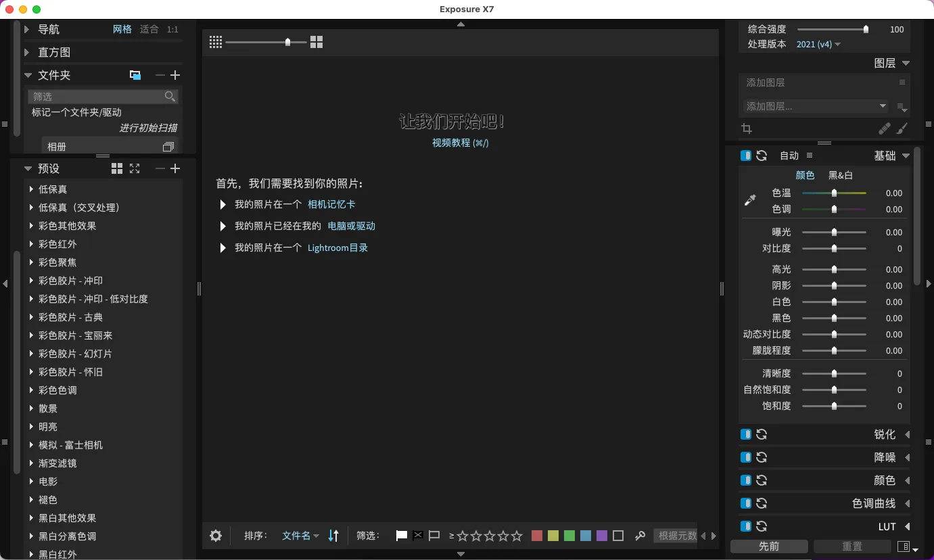The image size is (934, 560).
Task: Open layer list menu icon beside 添加图层
Action: pyautogui.click(x=902, y=83)
